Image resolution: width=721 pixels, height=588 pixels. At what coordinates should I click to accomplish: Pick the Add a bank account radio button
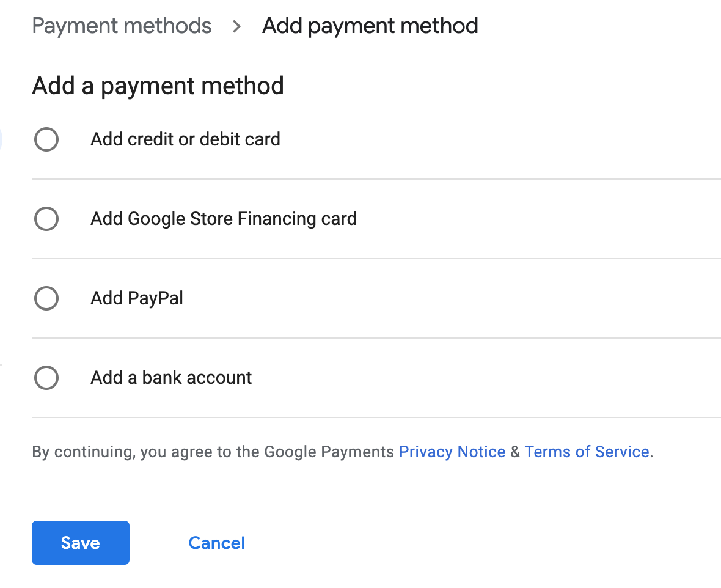(x=46, y=378)
